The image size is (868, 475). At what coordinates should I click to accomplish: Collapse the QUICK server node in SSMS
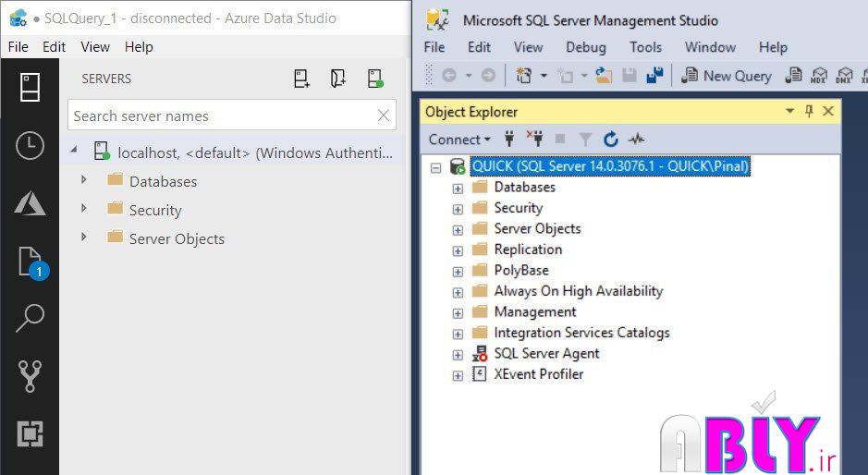pos(436,167)
